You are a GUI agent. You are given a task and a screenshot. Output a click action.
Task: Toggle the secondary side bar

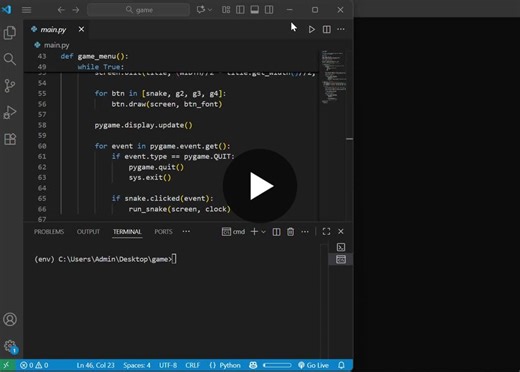(269, 10)
